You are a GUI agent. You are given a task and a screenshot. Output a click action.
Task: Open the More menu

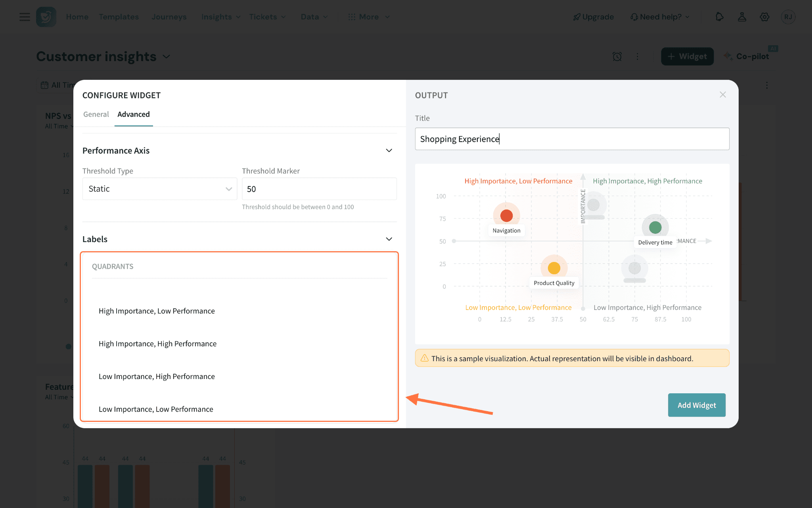tap(369, 17)
